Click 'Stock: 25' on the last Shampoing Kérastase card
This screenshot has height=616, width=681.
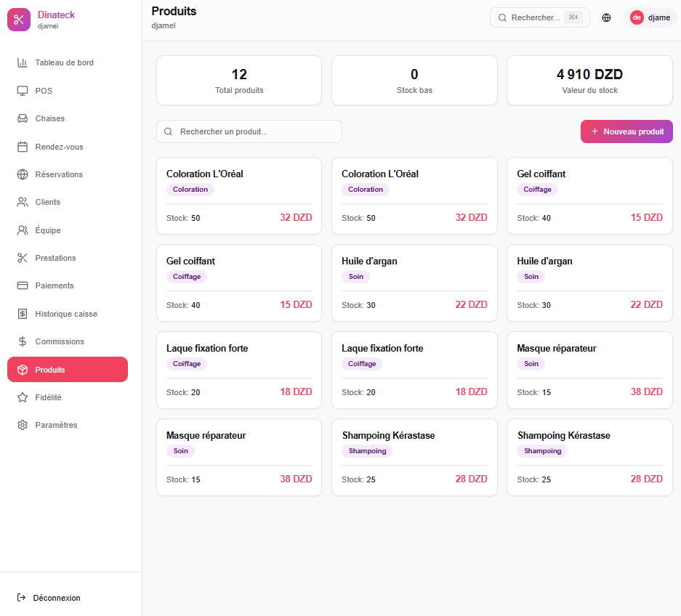(533, 479)
